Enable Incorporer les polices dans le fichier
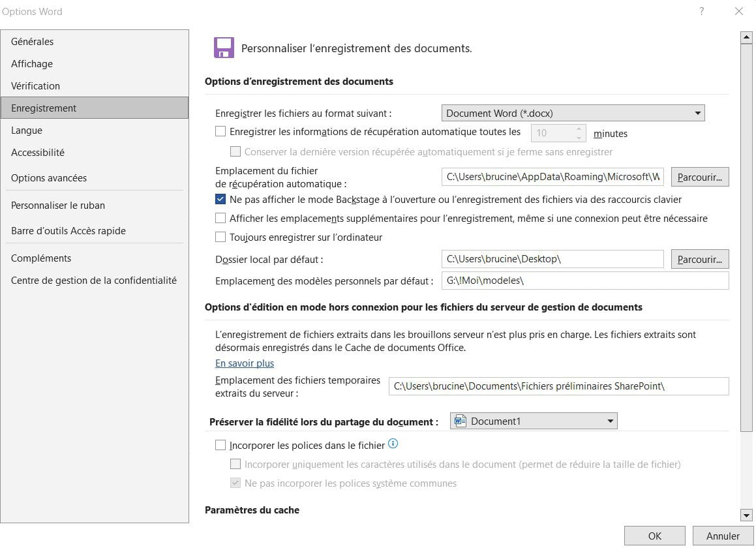This screenshot has height=550, width=756. [220, 446]
